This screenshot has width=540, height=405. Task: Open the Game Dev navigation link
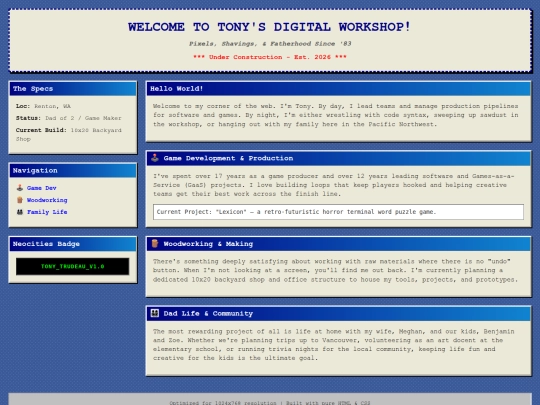click(42, 188)
